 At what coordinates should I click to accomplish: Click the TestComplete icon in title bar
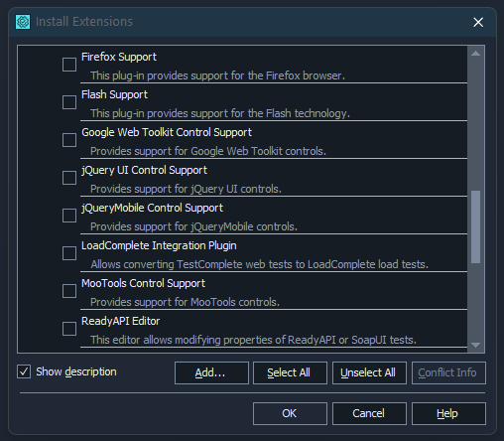pyautogui.click(x=23, y=22)
